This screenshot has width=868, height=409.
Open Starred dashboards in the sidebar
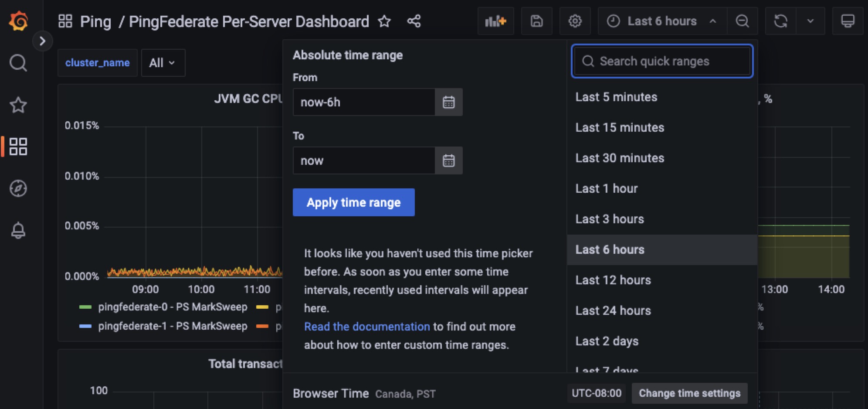(18, 105)
